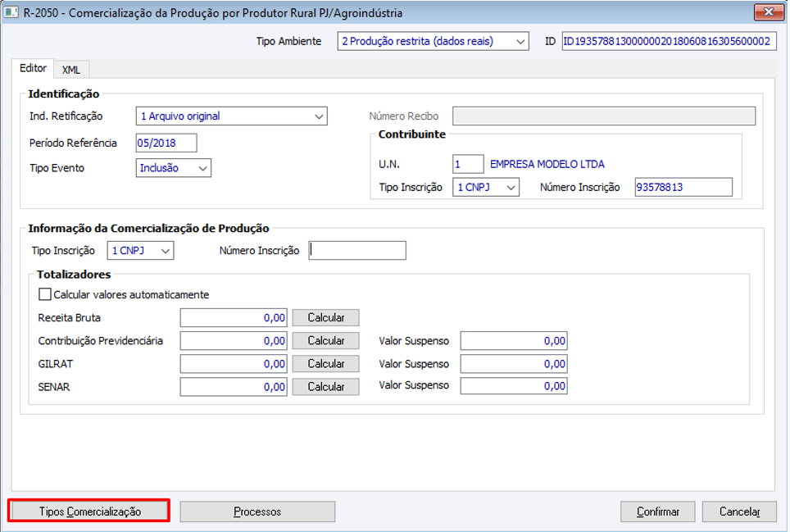Open Tipos Comercialização
The width and height of the screenshot is (790, 532).
point(89,511)
